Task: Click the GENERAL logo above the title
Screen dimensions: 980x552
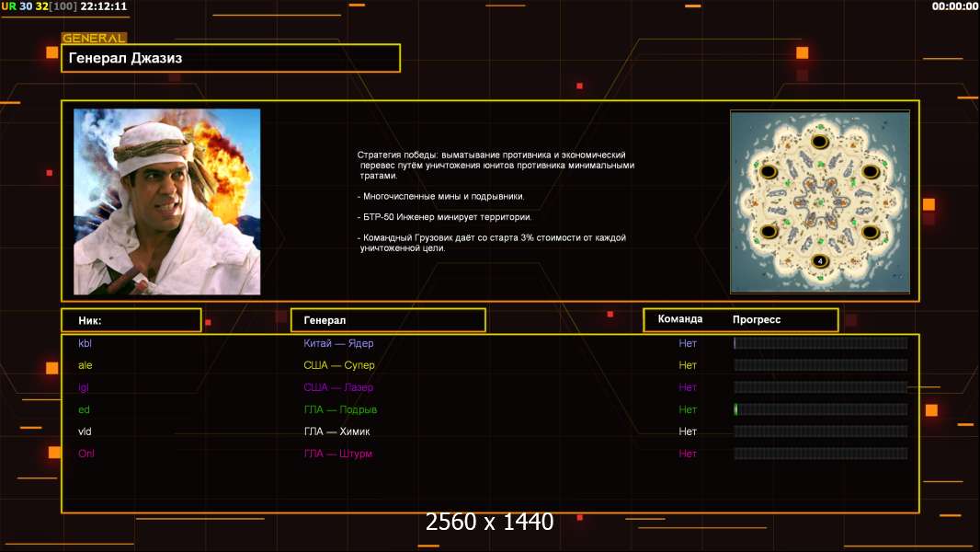Action: tap(94, 38)
